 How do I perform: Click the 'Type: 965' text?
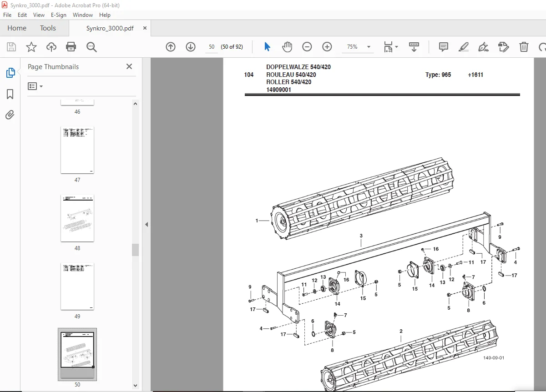coord(438,75)
